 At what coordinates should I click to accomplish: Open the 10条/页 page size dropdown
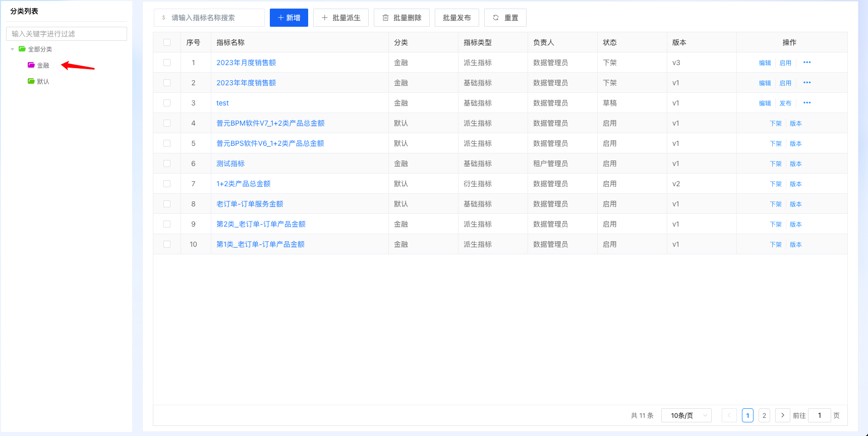[686, 415]
